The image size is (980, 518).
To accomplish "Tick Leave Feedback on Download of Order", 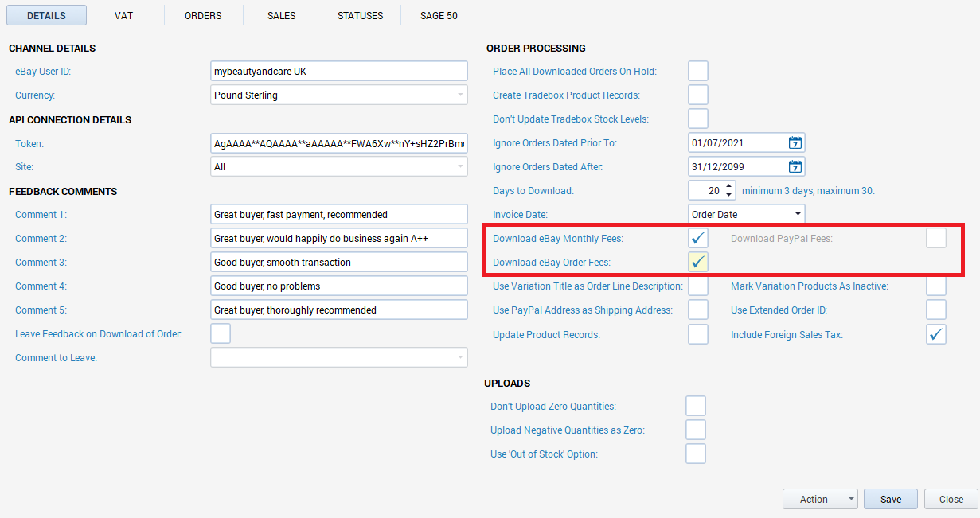I will click(221, 333).
